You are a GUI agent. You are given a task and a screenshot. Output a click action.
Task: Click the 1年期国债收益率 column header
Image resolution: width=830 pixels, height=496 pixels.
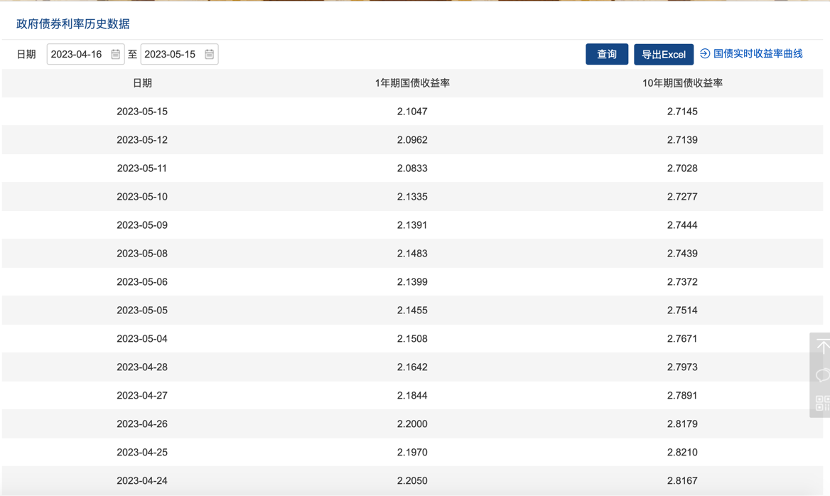point(412,83)
